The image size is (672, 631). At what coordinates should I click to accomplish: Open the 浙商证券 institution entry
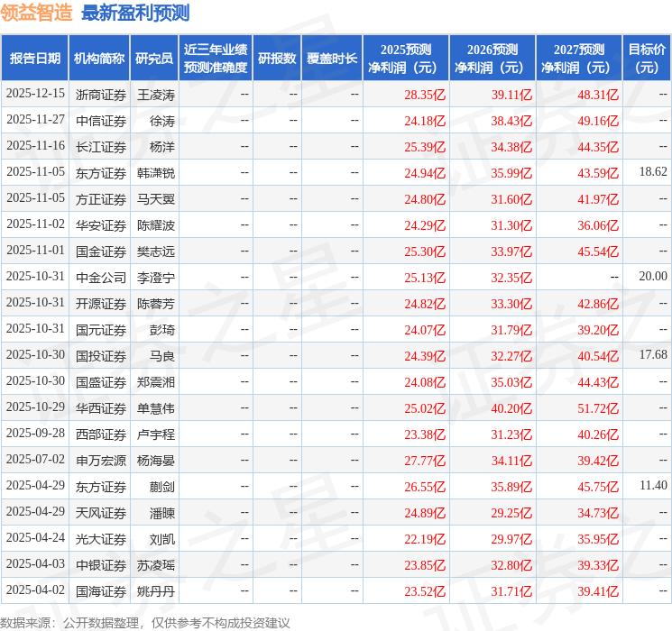tap(101, 95)
